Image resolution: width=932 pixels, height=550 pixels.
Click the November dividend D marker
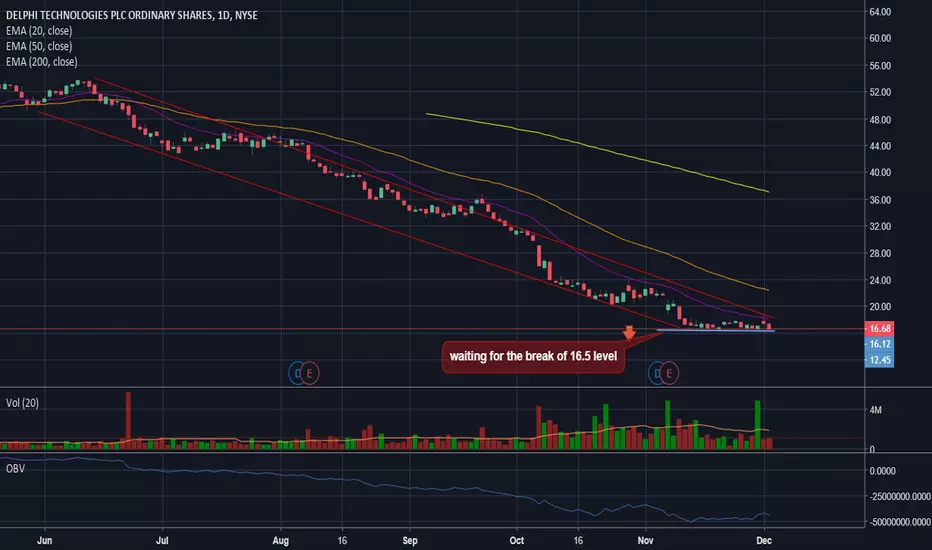pos(656,373)
